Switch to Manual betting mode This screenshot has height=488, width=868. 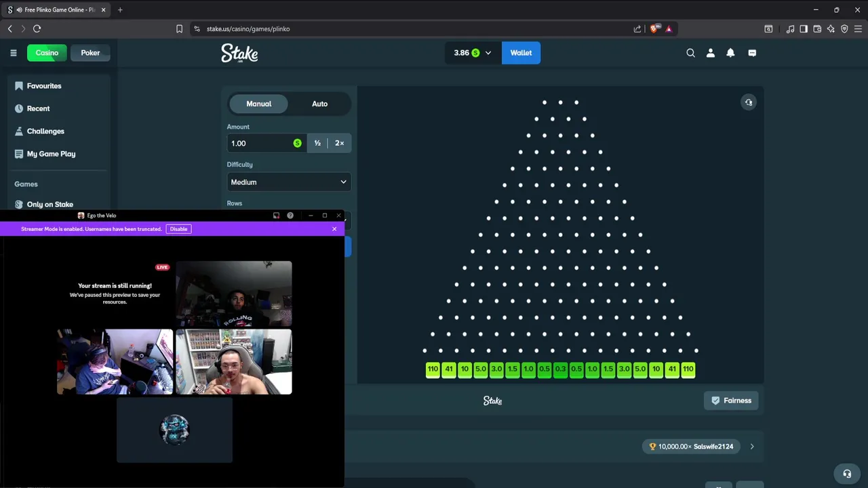click(258, 104)
